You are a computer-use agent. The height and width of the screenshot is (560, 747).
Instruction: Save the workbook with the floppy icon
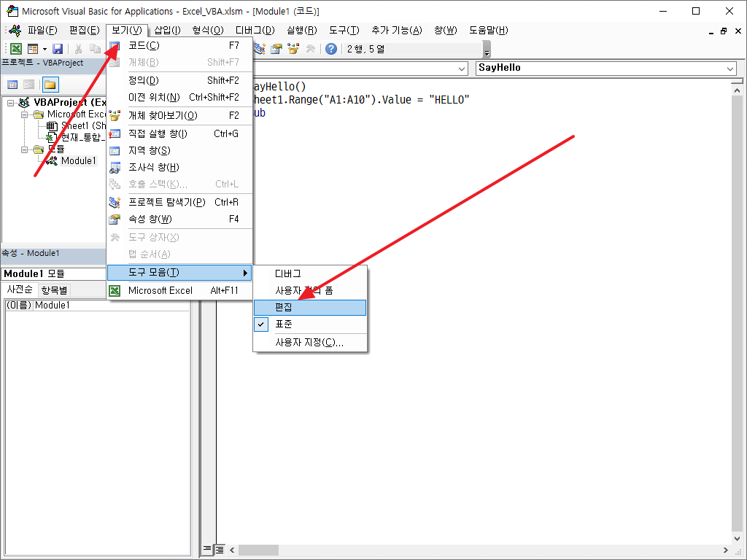58,49
